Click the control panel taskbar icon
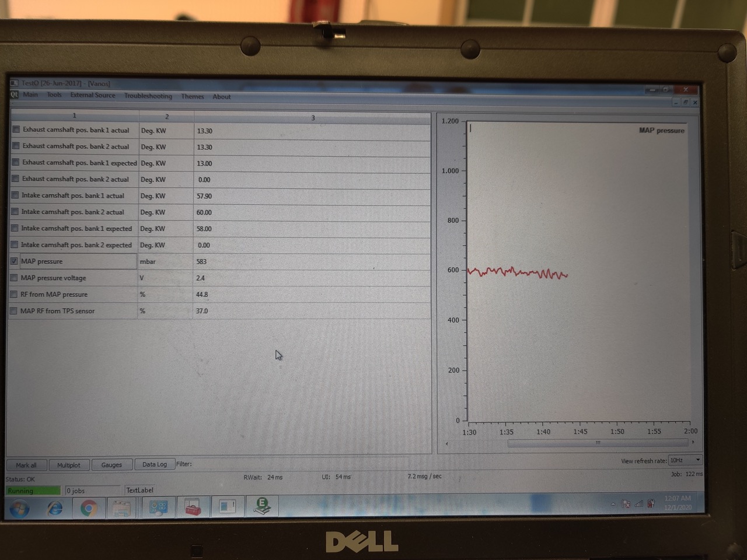Screen dimensions: 747x560 [x=158, y=508]
